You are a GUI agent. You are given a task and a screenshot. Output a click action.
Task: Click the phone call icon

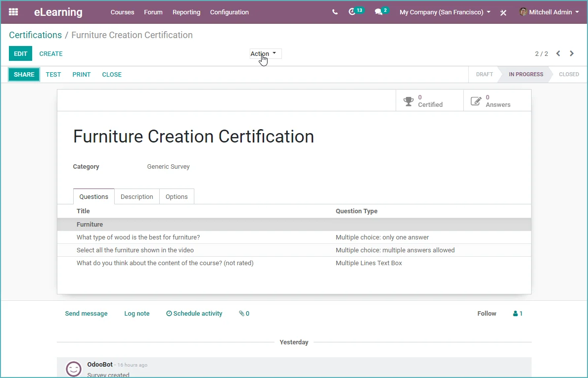(x=335, y=12)
